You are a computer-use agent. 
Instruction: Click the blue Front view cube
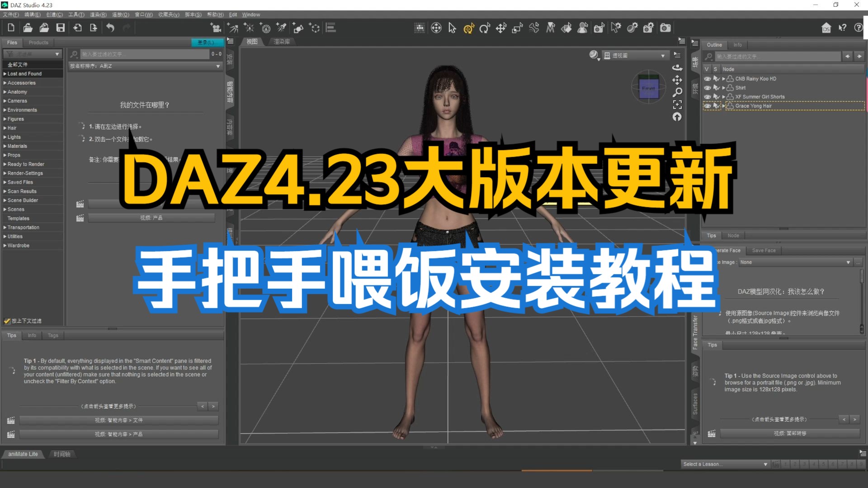[648, 88]
